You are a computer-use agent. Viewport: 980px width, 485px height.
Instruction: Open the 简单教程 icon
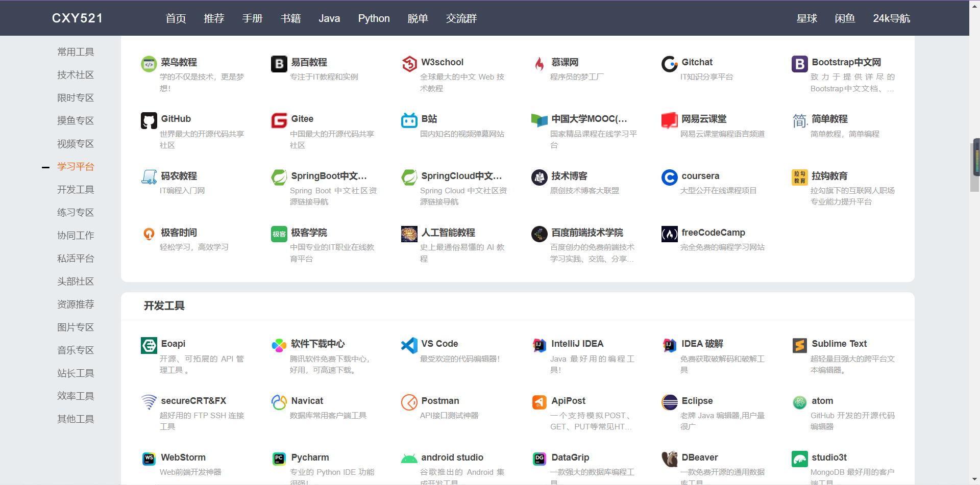800,120
